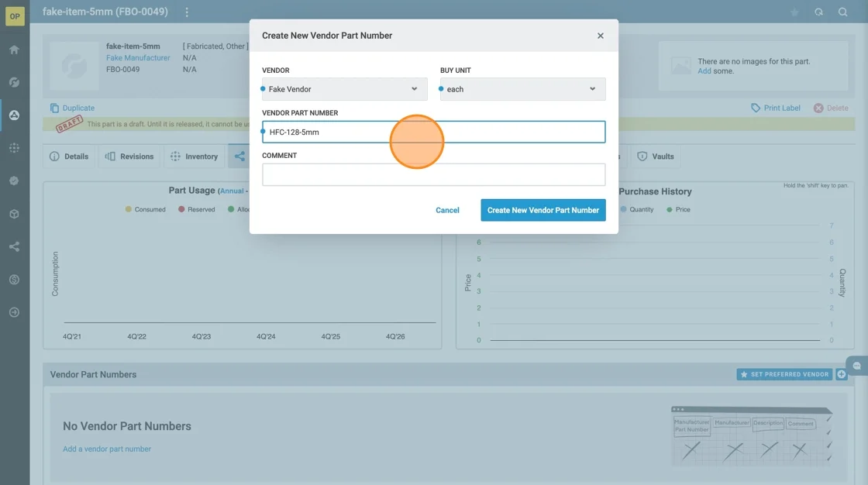Click the home icon in left sidebar
868x485 pixels.
(14, 50)
